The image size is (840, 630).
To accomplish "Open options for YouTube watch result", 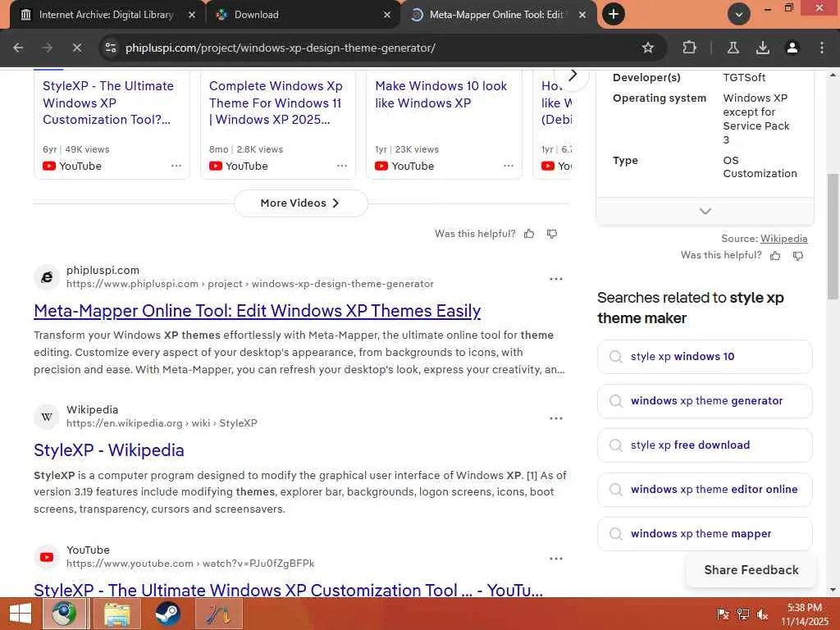I will (x=555, y=559).
